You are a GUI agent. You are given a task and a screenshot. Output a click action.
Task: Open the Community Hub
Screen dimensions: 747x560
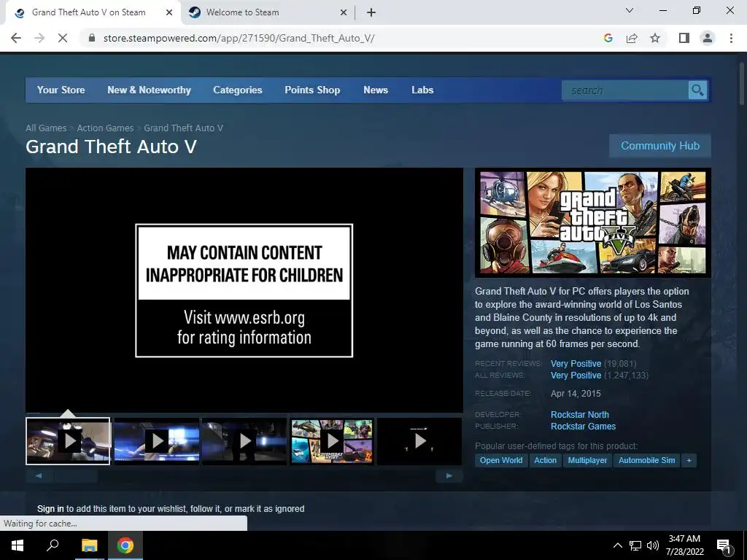(659, 146)
